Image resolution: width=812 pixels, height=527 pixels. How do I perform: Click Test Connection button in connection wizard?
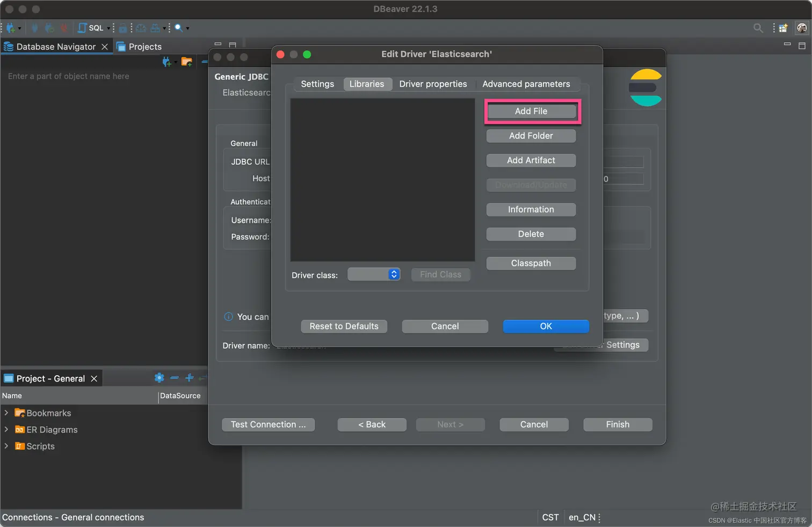[x=269, y=424]
